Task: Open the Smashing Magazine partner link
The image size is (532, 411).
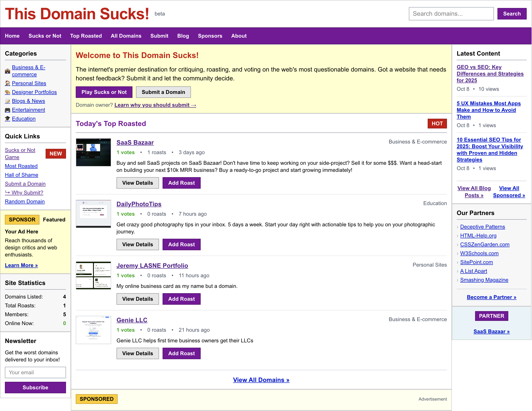Action: coord(484,280)
